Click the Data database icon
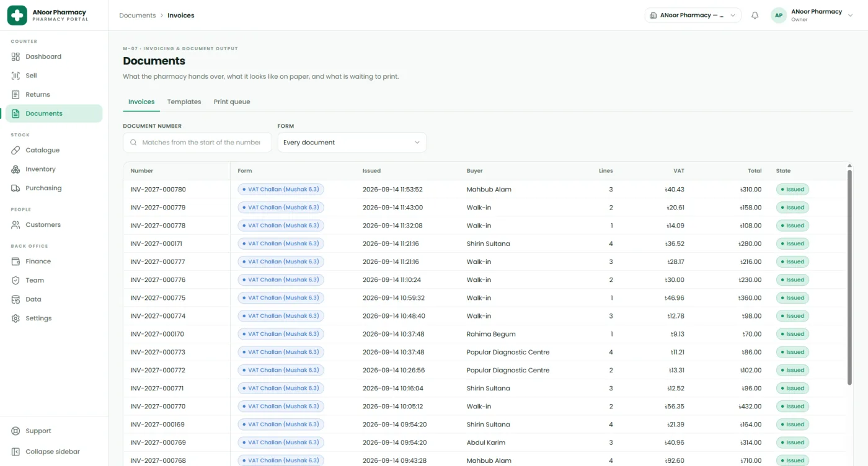 point(16,299)
